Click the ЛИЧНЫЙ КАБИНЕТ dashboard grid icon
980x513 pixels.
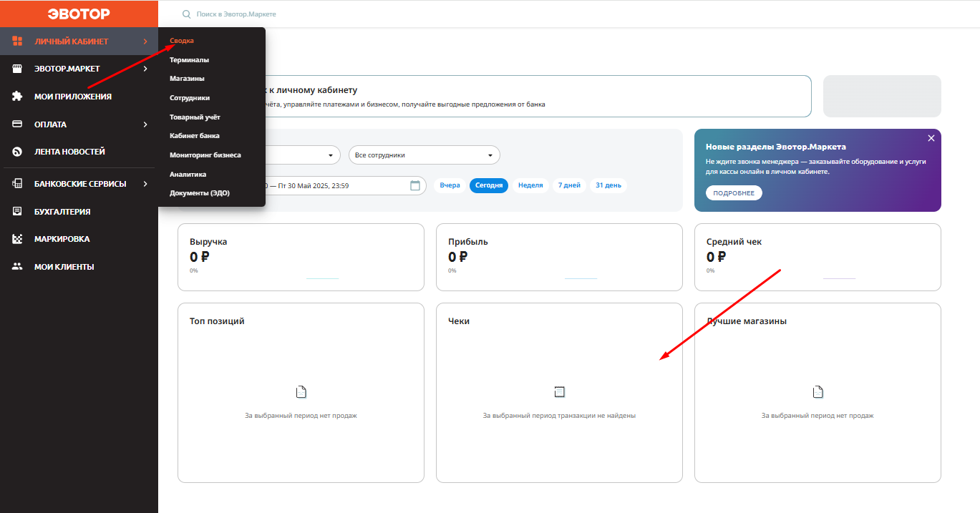[x=18, y=41]
